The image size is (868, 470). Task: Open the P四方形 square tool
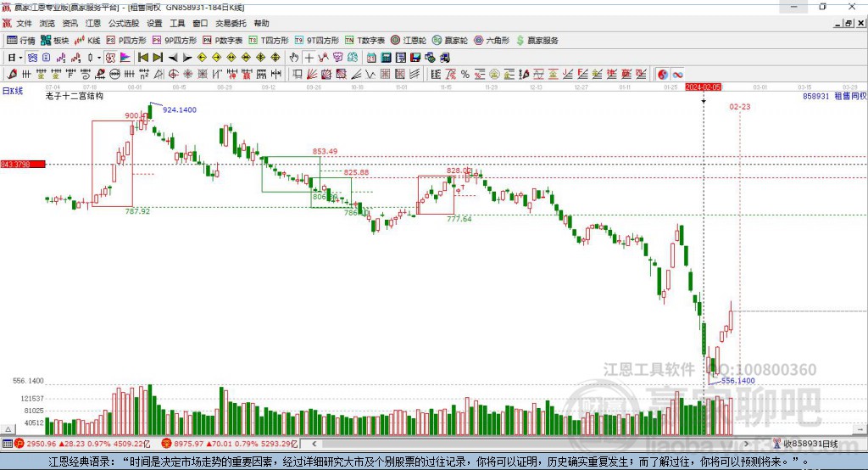pyautogui.click(x=126, y=41)
